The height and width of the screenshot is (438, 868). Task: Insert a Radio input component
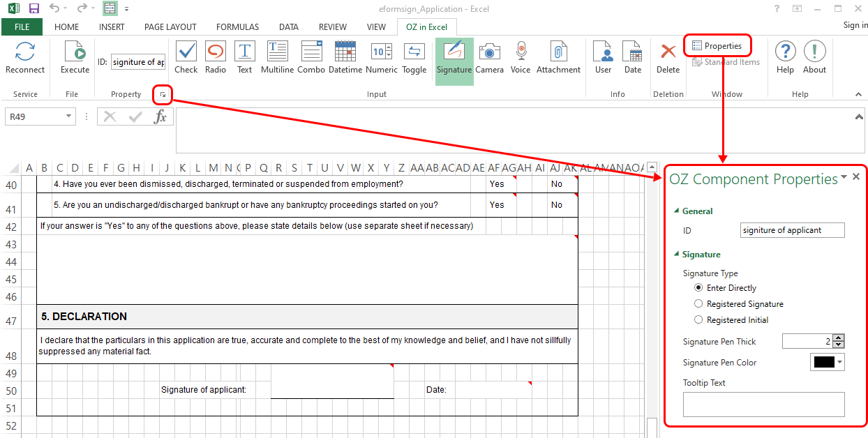(x=216, y=58)
